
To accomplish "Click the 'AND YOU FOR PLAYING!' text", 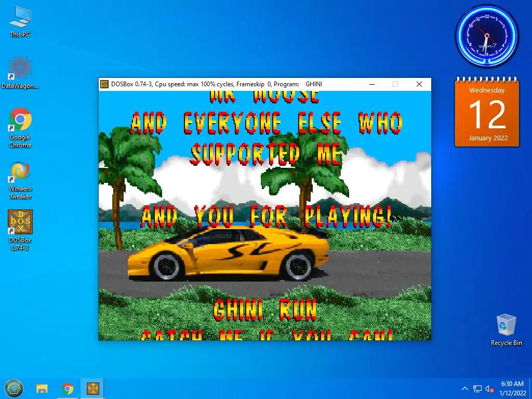I will pyautogui.click(x=265, y=216).
